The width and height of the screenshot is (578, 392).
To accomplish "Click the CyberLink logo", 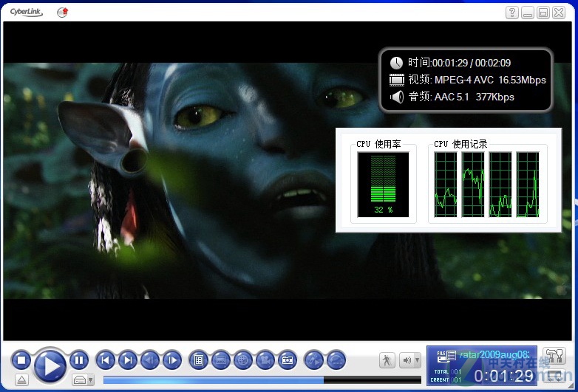I will (26, 12).
